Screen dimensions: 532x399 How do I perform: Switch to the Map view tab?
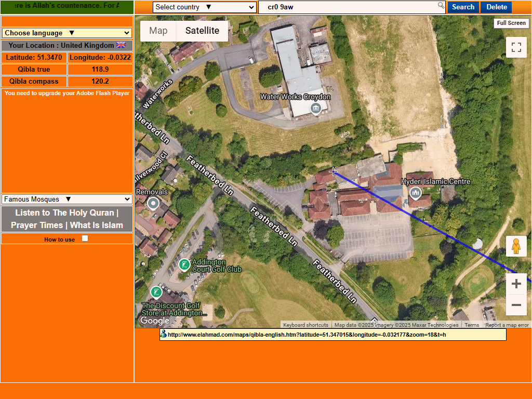click(x=158, y=31)
